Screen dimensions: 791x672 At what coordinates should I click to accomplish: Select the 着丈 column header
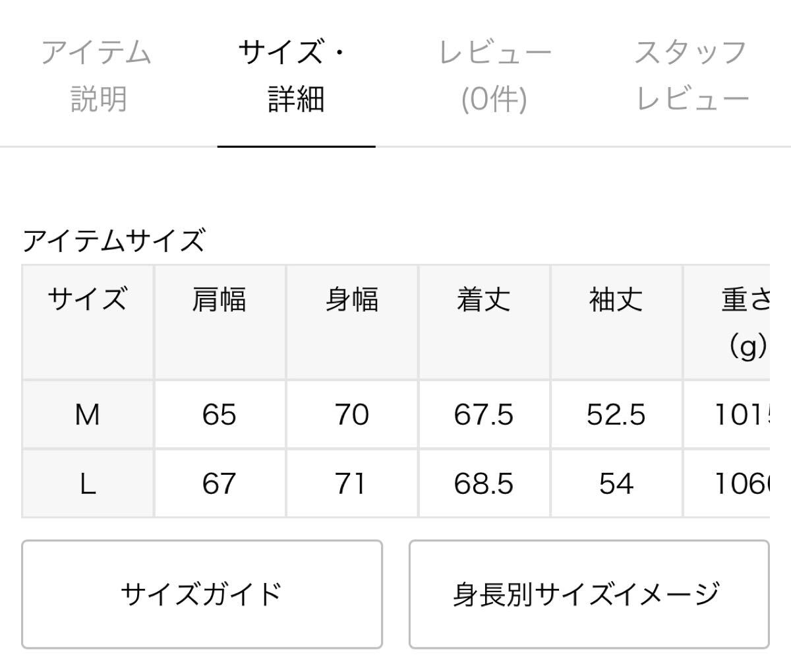[484, 301]
